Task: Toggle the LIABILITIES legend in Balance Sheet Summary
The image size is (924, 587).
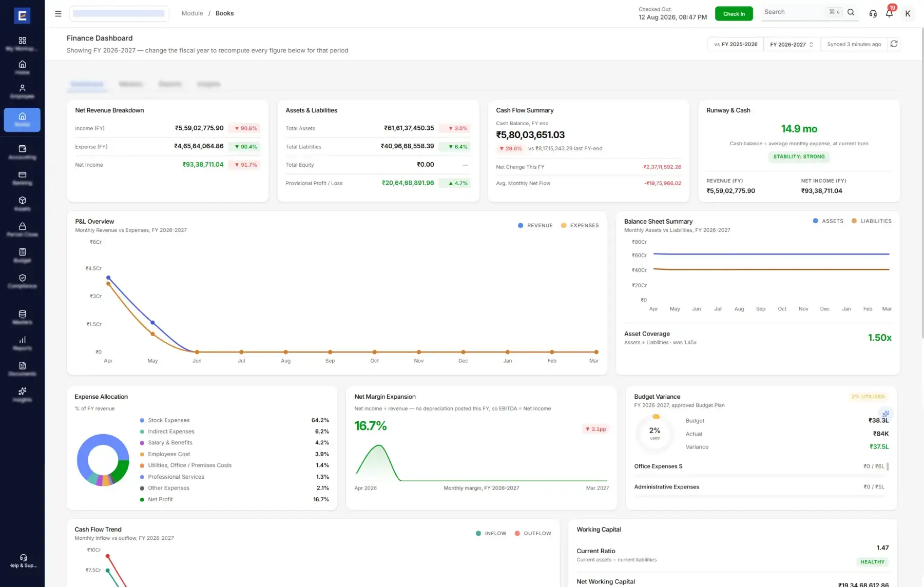Action: tap(871, 221)
